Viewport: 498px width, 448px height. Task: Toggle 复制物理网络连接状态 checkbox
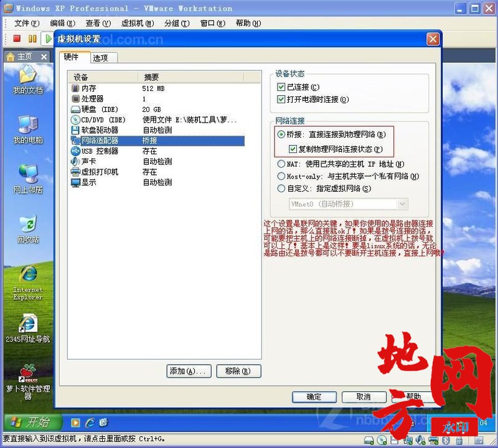(293, 149)
